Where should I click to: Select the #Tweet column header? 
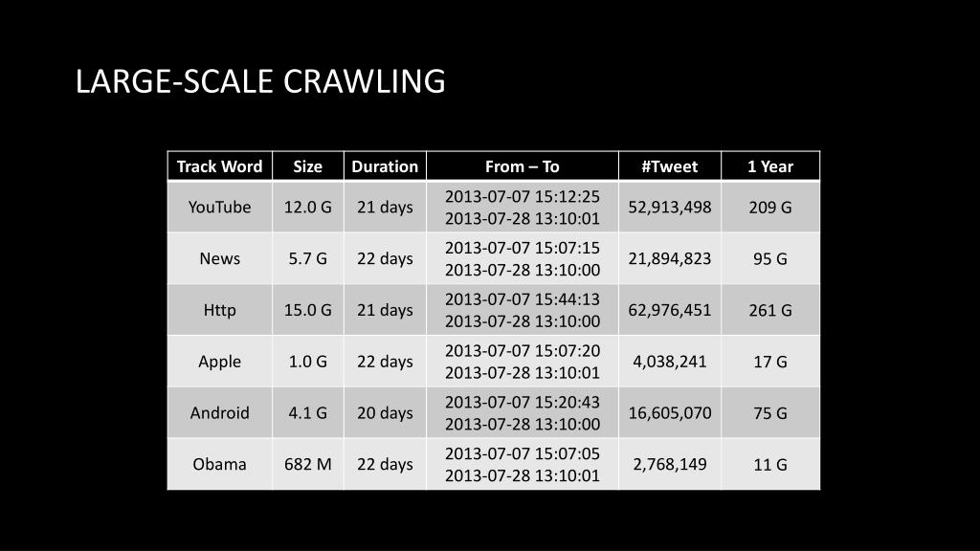pos(669,166)
